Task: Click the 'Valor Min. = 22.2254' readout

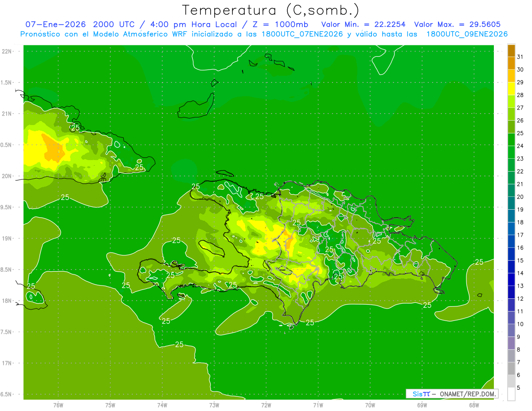Action: 363,24
